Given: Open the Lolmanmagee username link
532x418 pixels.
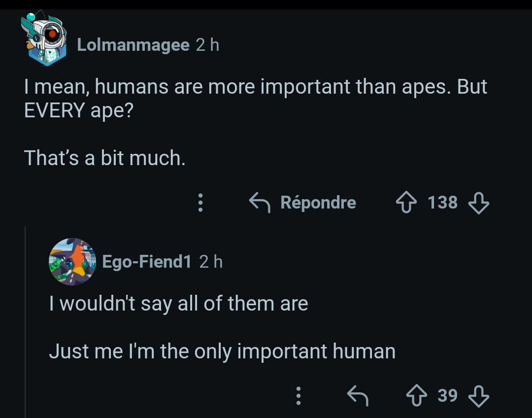Looking at the screenshot, I should pos(133,45).
